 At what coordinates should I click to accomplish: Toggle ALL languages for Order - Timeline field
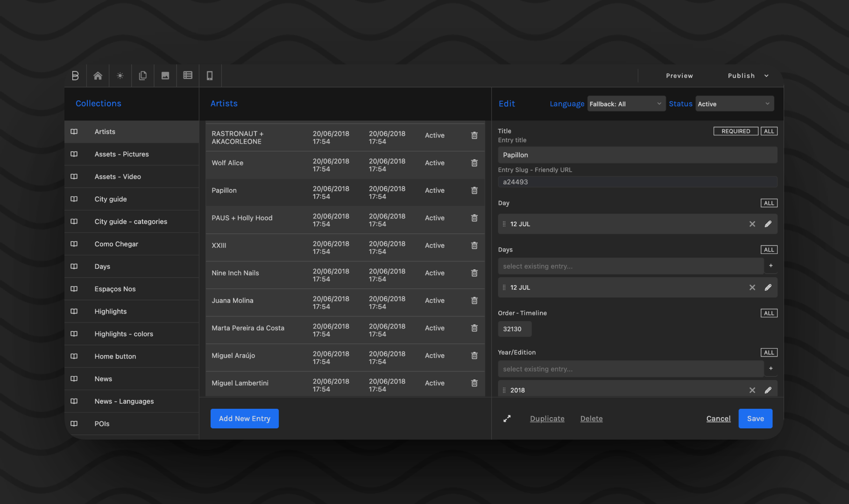[769, 313]
